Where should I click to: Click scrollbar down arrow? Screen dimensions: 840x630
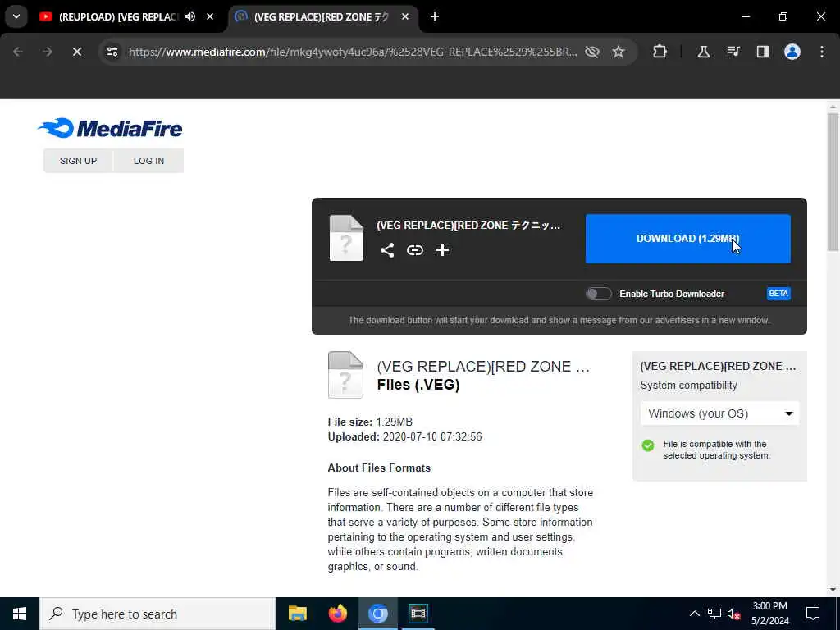833,590
